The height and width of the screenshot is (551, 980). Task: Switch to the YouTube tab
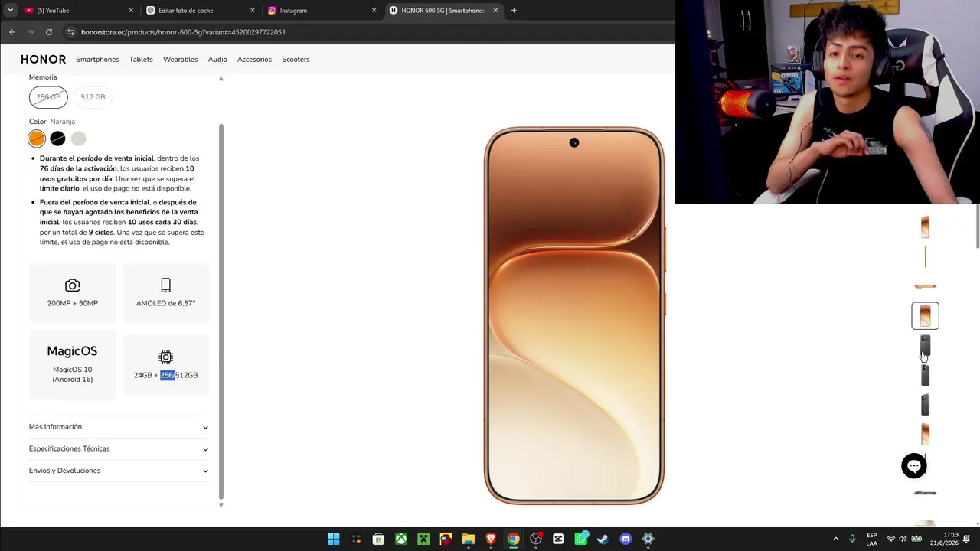(x=78, y=11)
